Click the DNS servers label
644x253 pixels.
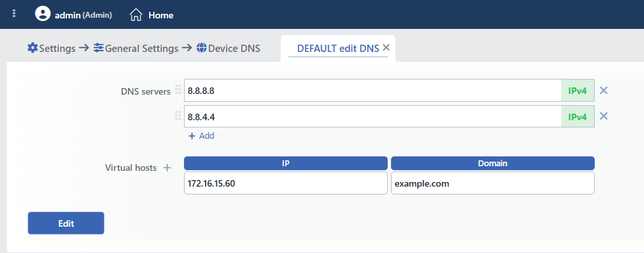coord(146,91)
